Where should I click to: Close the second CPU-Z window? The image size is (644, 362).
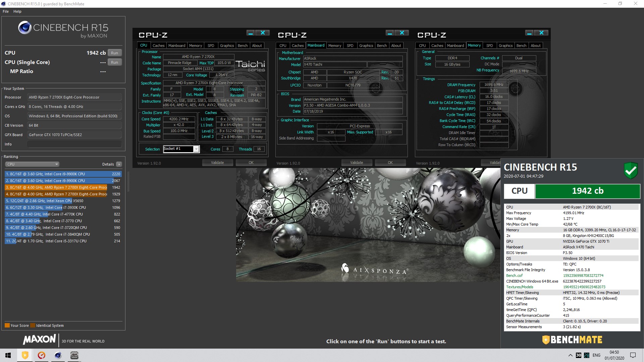[x=402, y=33]
